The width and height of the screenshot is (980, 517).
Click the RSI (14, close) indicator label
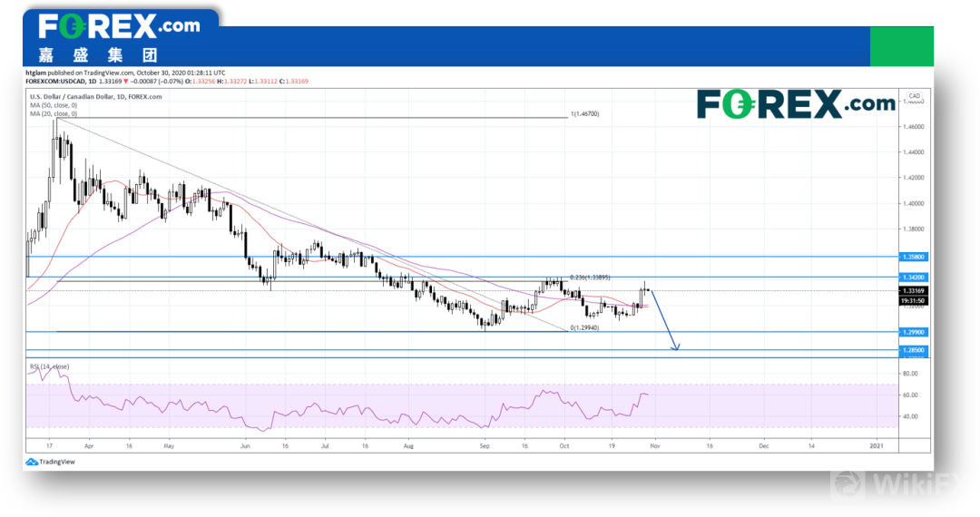[49, 366]
